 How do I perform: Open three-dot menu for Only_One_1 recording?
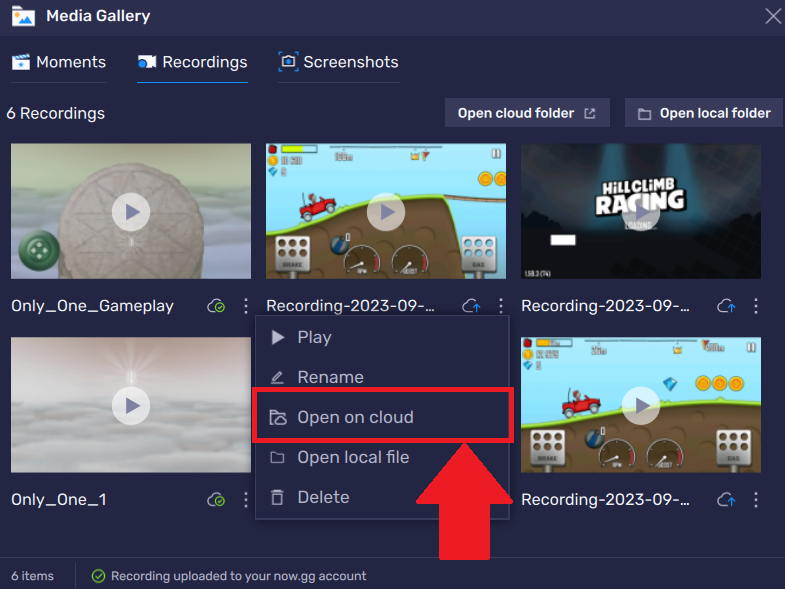pos(245,499)
